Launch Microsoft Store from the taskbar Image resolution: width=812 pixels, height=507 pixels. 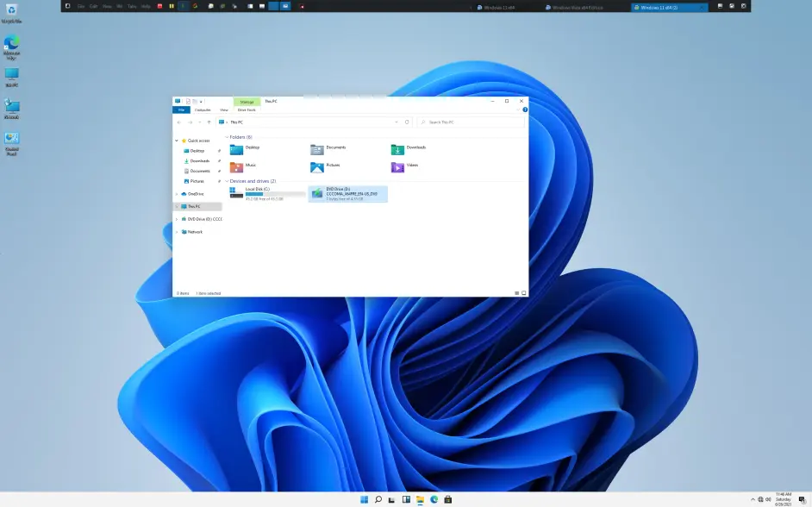point(448,500)
